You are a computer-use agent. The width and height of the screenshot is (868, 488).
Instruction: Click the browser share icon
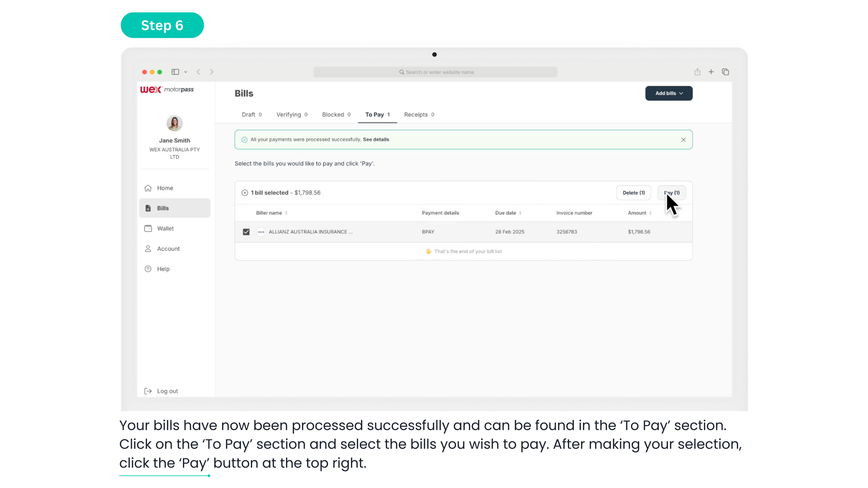[x=697, y=72]
